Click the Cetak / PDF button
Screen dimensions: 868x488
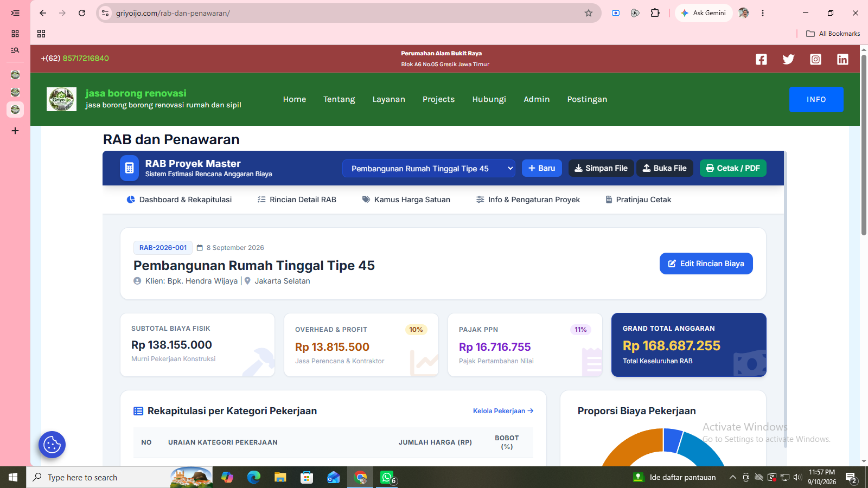pos(733,168)
